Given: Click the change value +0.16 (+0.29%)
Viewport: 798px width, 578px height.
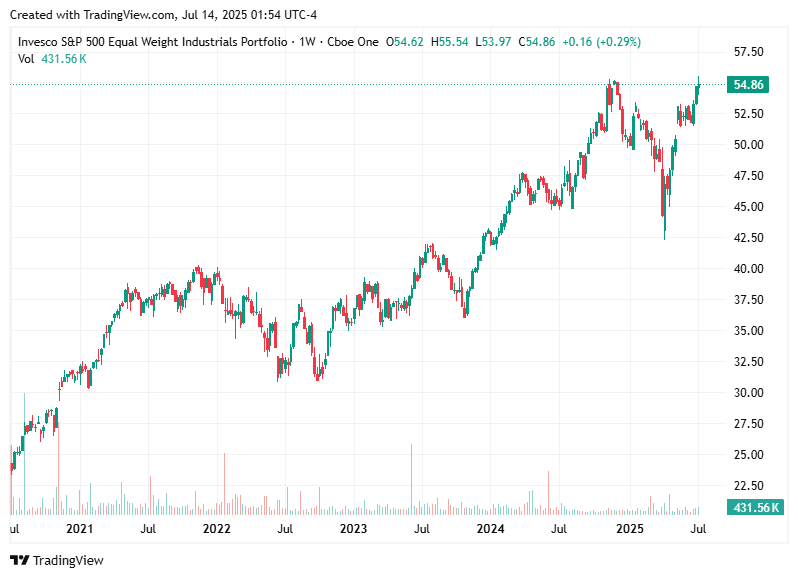Looking at the screenshot, I should [602, 42].
